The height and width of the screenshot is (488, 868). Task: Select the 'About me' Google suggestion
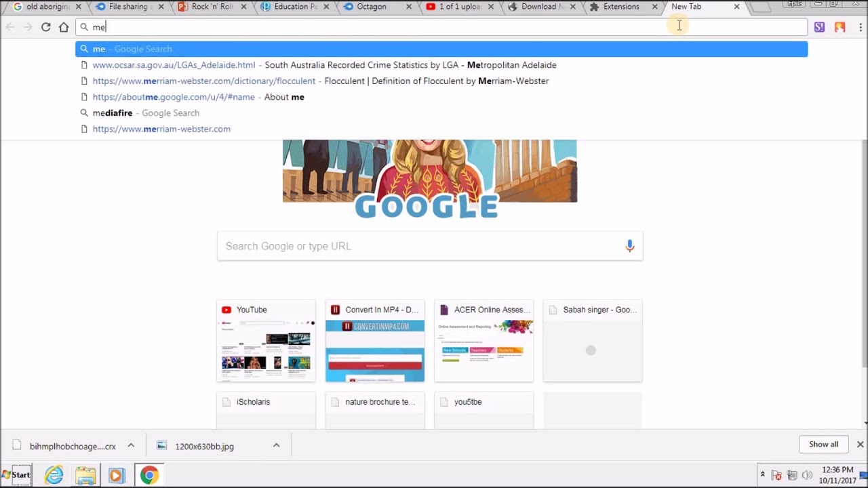[x=441, y=97]
